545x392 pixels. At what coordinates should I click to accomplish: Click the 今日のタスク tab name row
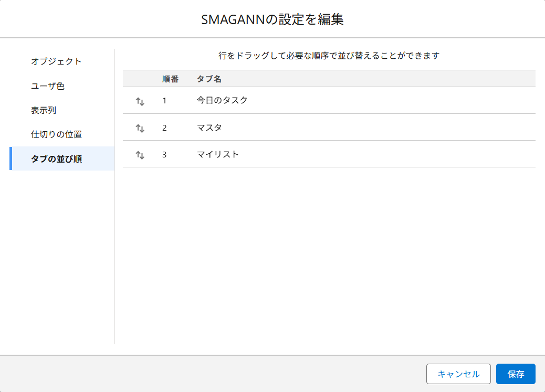pyautogui.click(x=222, y=100)
